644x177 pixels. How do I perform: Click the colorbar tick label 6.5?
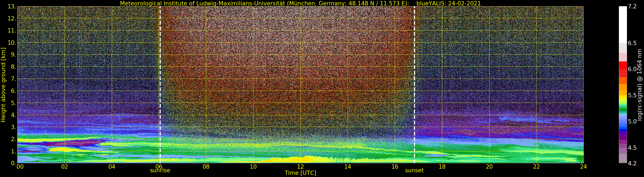tap(632, 43)
